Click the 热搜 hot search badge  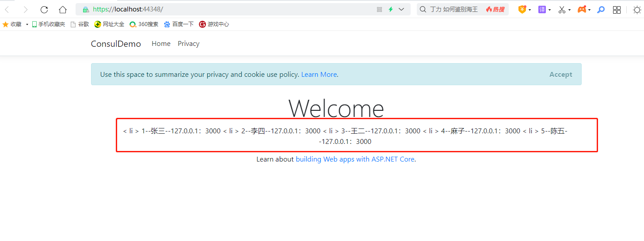[495, 9]
